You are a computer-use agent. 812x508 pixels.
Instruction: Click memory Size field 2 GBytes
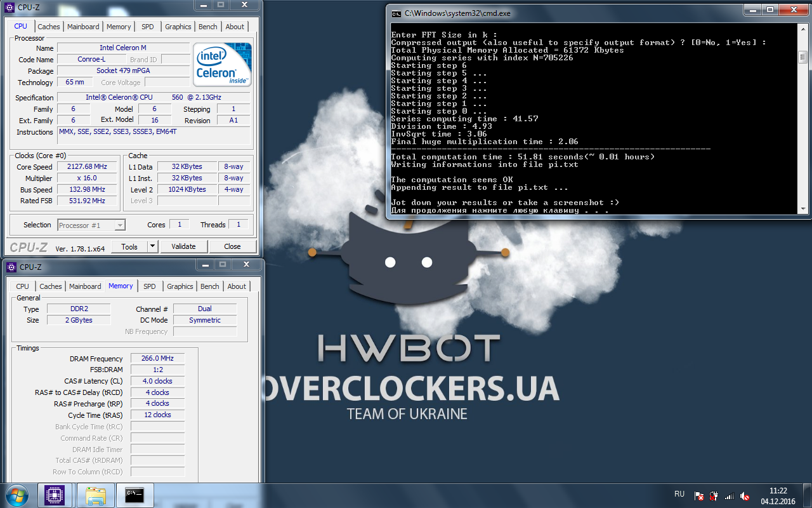pyautogui.click(x=79, y=320)
